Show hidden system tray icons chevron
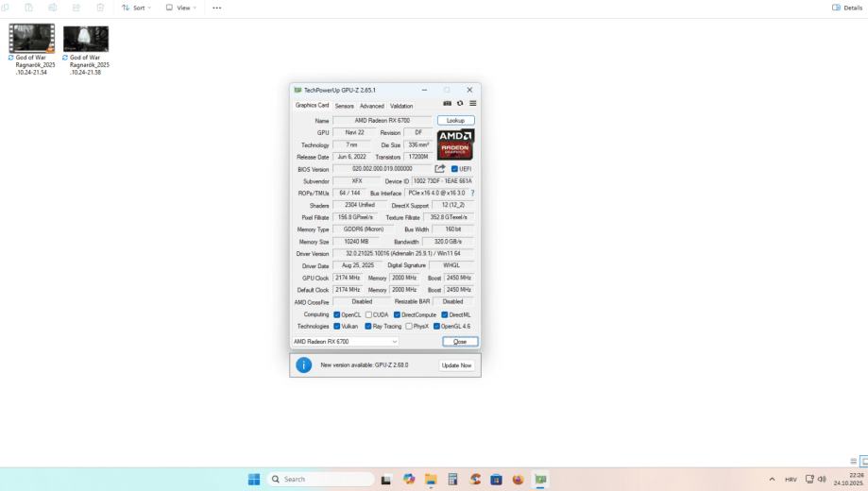 (772, 480)
